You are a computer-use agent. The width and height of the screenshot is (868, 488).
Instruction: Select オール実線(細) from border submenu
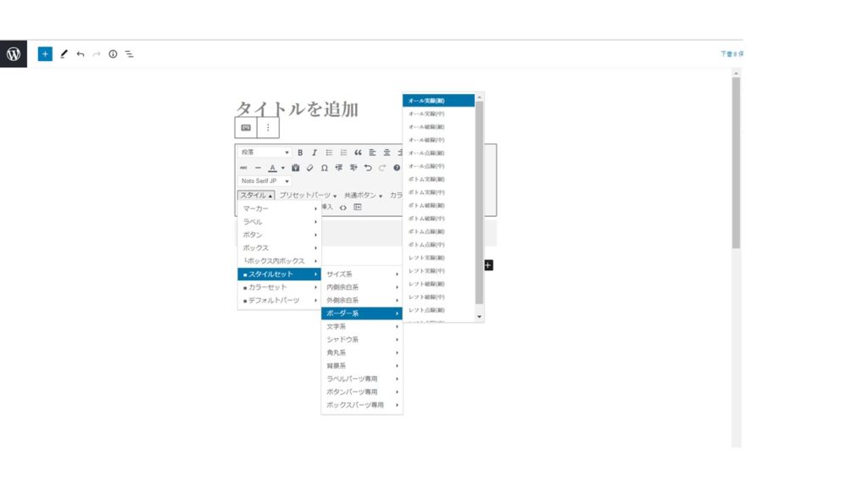pyautogui.click(x=438, y=100)
